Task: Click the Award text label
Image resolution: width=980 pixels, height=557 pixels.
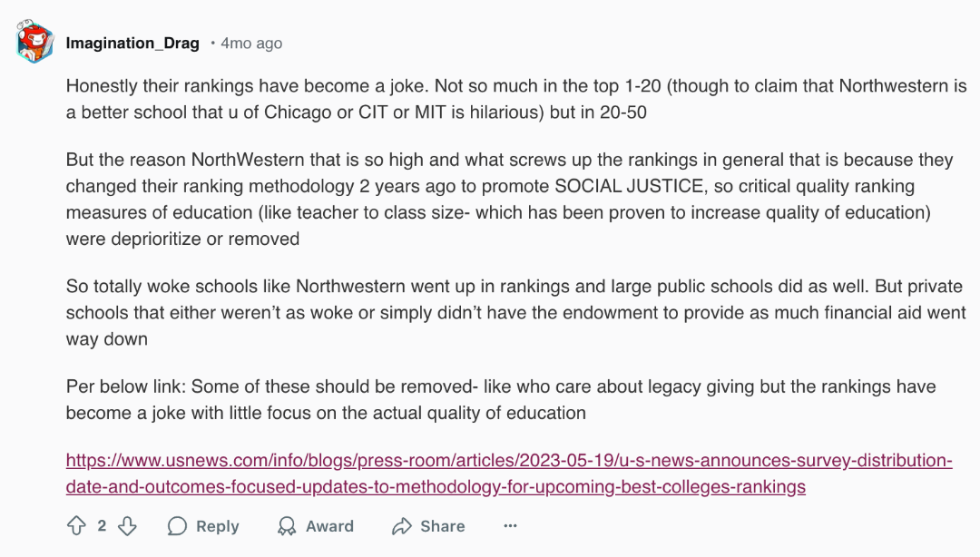Action: pyautogui.click(x=329, y=526)
